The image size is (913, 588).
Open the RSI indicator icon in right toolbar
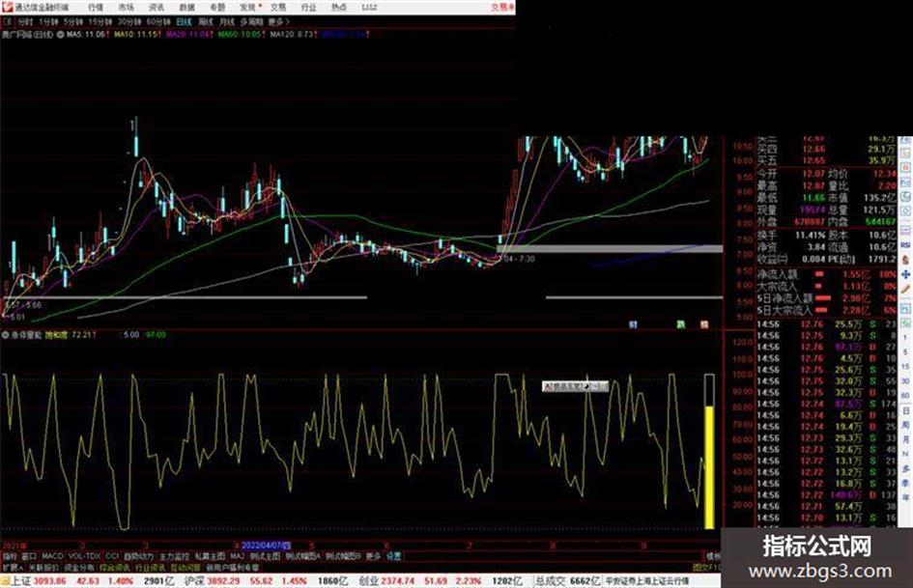pos(905,245)
